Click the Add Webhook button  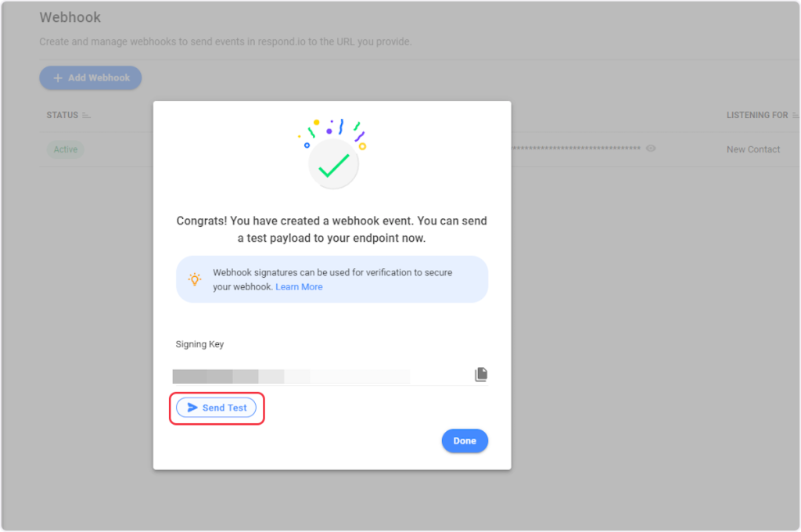pyautogui.click(x=91, y=78)
